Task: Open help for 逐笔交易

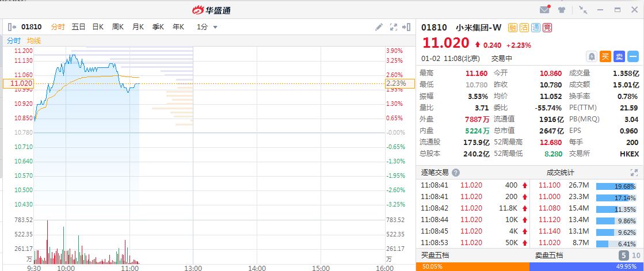Action: tap(456, 173)
